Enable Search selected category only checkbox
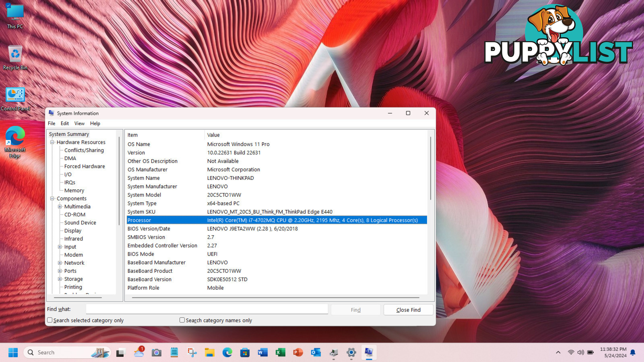The height and width of the screenshot is (362, 644). pyautogui.click(x=49, y=320)
